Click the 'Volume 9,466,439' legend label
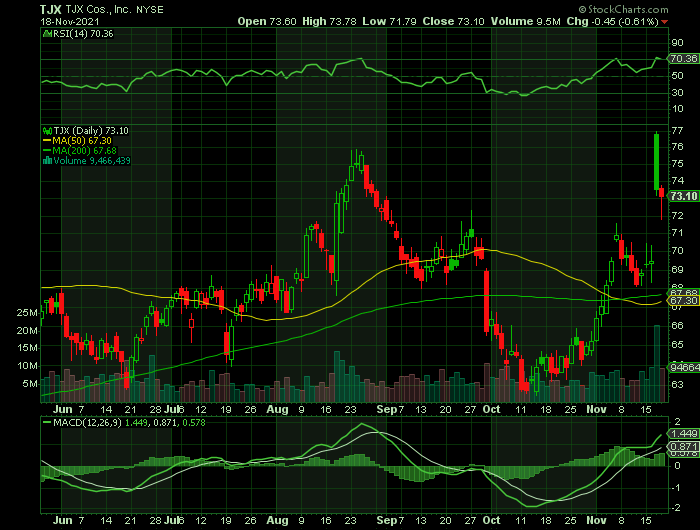The height and width of the screenshot is (530, 700). coord(92,161)
